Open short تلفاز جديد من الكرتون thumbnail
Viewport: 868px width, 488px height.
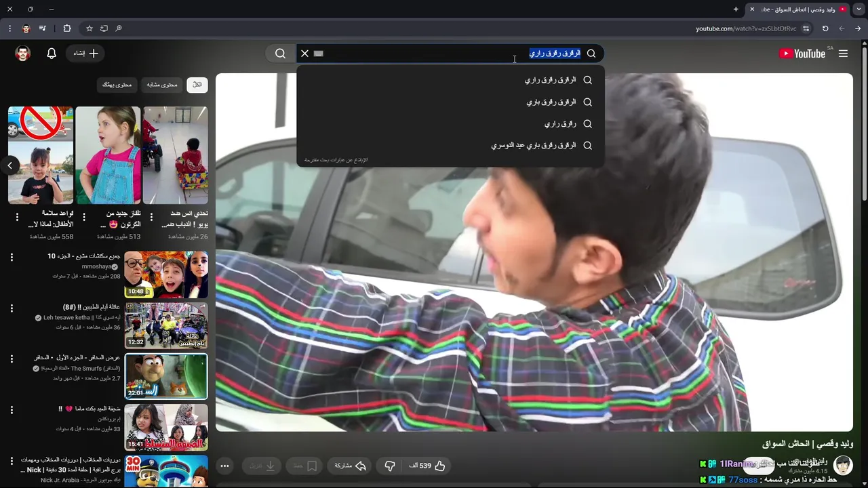[x=108, y=155]
